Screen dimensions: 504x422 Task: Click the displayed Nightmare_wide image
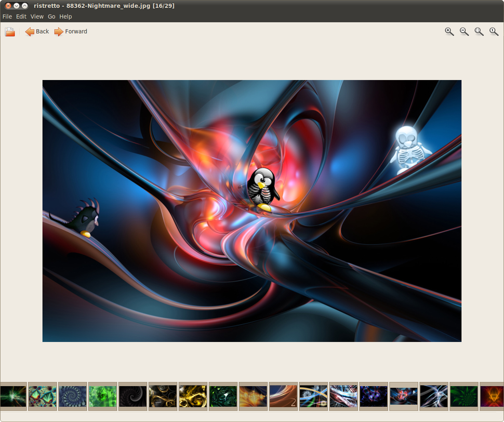(x=251, y=210)
